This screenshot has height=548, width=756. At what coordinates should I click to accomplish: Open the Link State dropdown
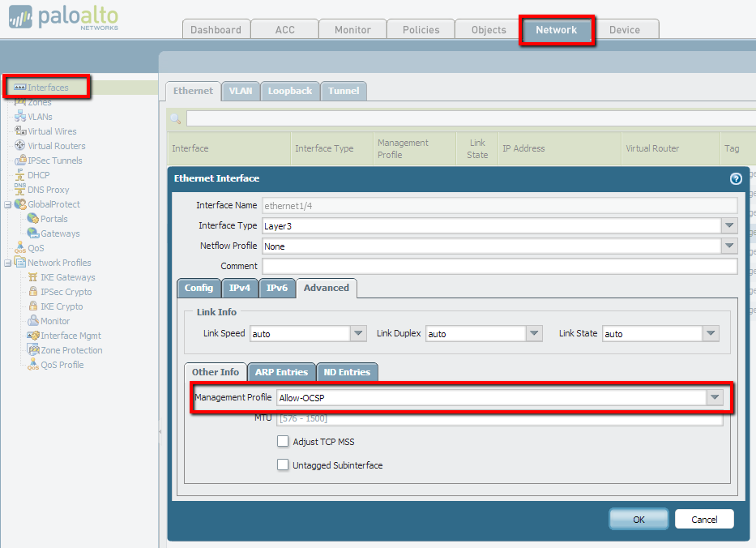point(711,333)
